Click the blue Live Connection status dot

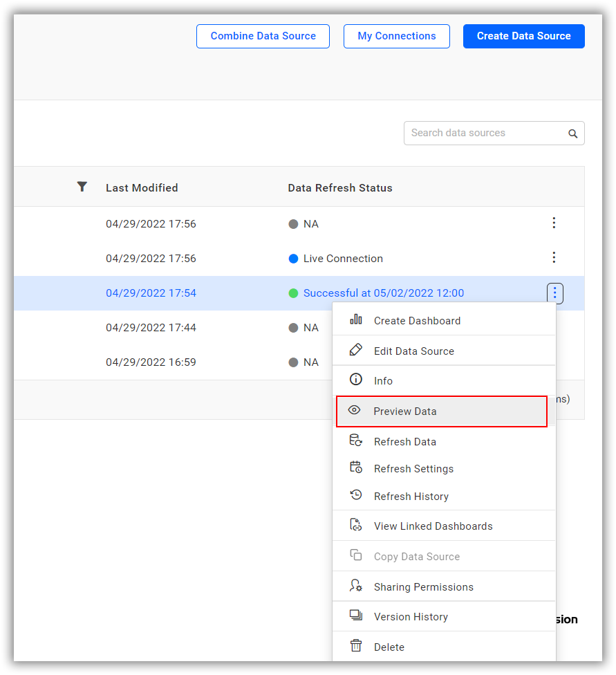tap(293, 258)
